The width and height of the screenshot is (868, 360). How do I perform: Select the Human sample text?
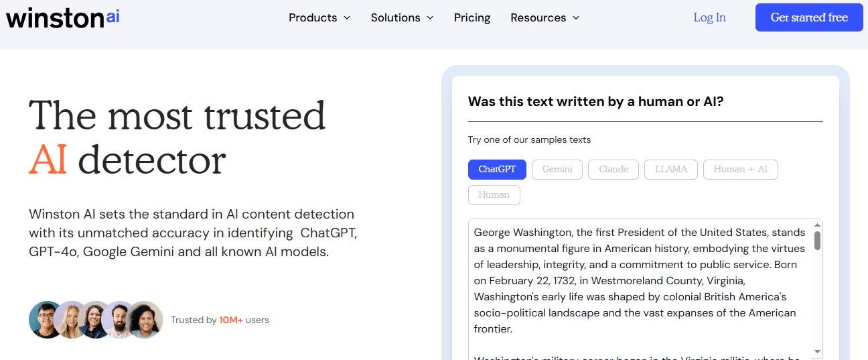tap(494, 195)
